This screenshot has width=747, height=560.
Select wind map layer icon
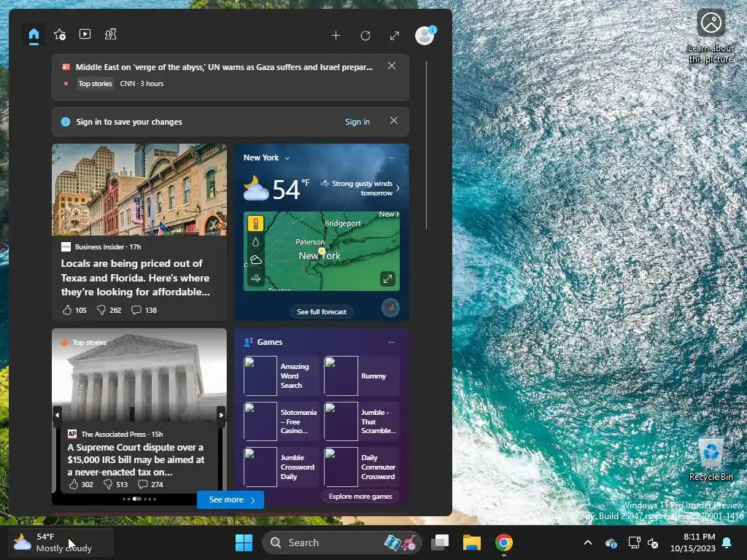click(255, 278)
